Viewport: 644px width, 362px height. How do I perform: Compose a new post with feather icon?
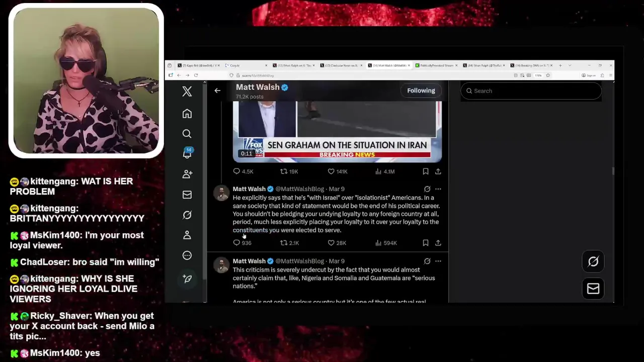click(187, 279)
